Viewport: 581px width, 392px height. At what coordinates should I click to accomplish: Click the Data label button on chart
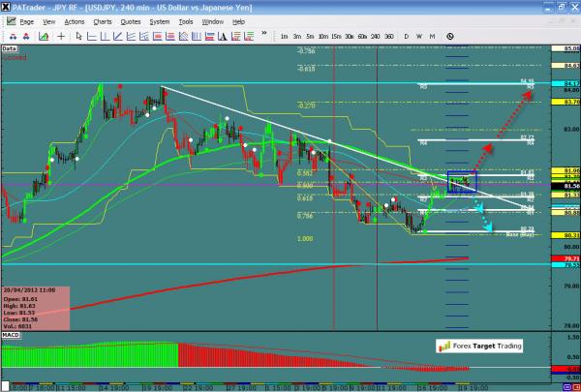(10, 47)
